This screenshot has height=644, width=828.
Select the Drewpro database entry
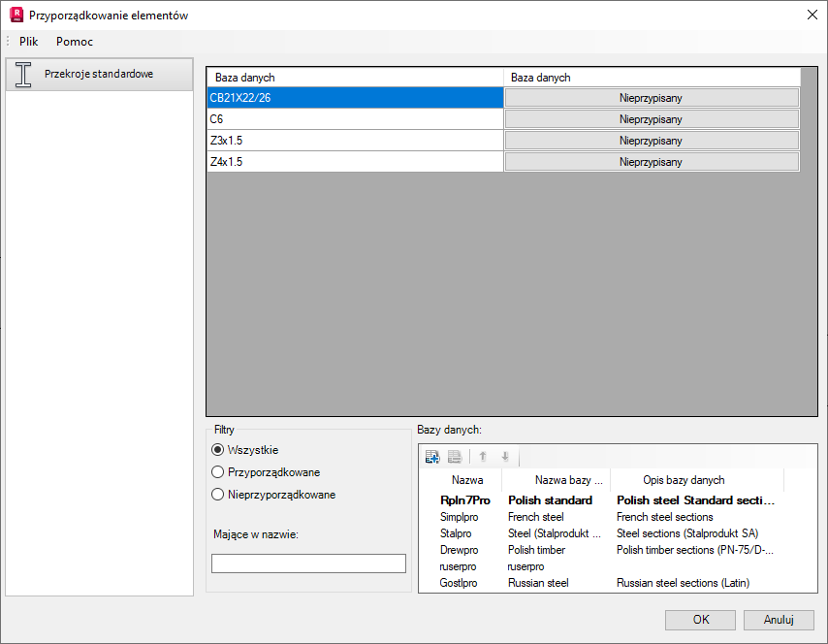(459, 550)
